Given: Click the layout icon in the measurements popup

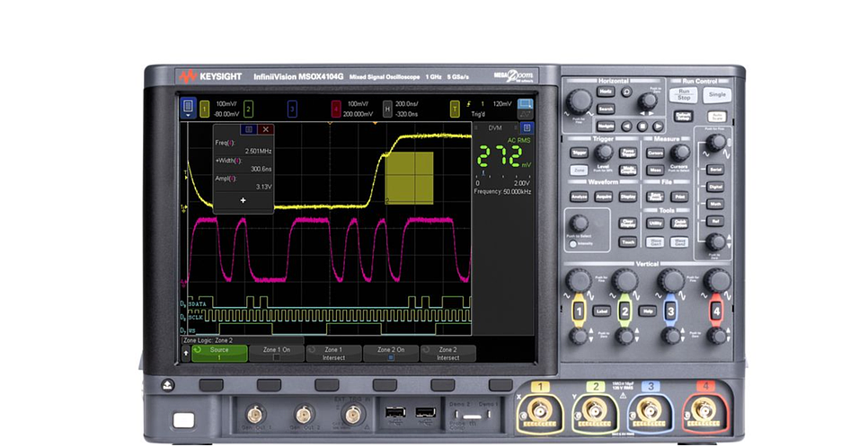Looking at the screenshot, I should [249, 129].
